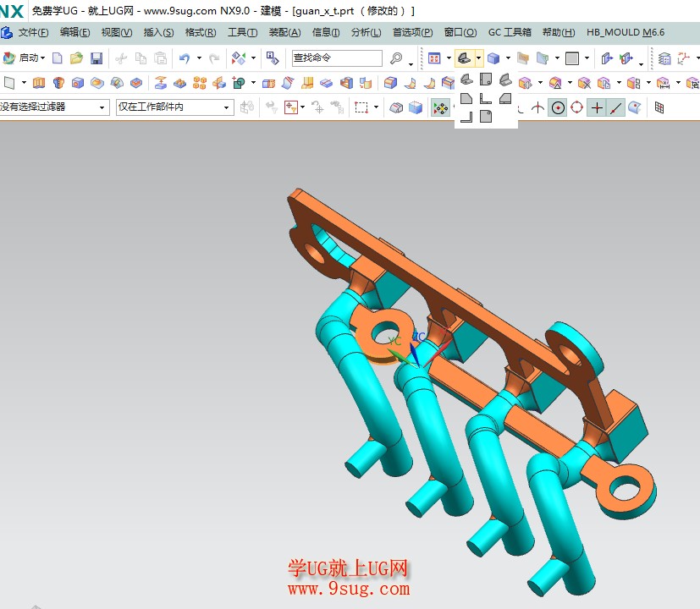Click the Fit view icon
700x609 pixels.
[x=434, y=58]
